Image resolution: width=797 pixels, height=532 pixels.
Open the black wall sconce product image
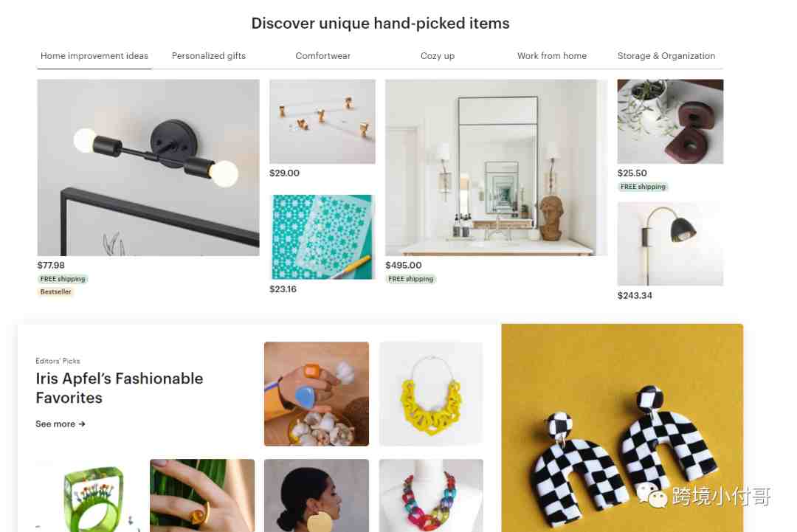pos(148,167)
